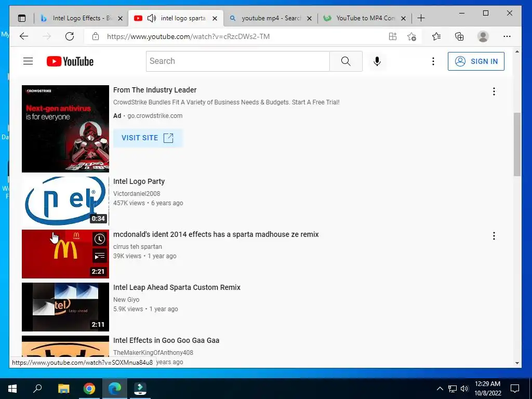Open cirrus teh spartan channel
Screen dimensions: 532x399
(x=137, y=247)
